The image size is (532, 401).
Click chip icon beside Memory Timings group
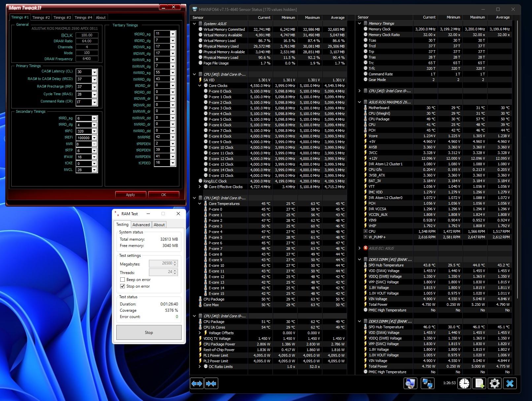point(366,23)
